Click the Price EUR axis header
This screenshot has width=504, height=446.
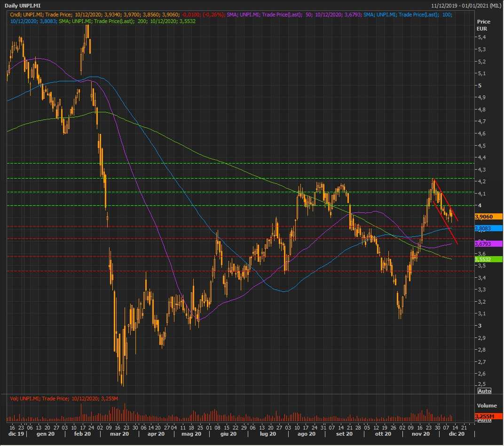(x=483, y=25)
